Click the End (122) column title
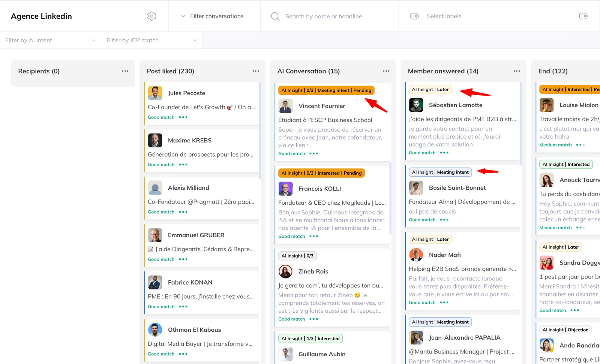 point(553,71)
